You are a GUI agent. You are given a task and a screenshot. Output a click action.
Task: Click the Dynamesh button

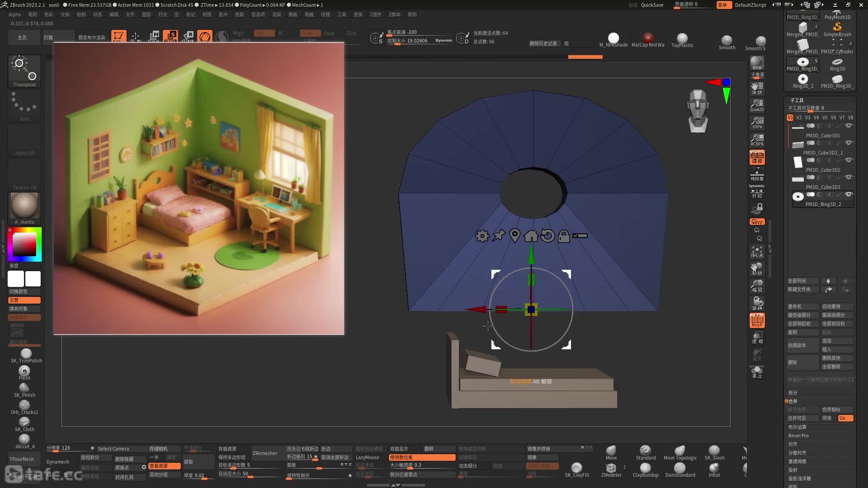(x=58, y=462)
